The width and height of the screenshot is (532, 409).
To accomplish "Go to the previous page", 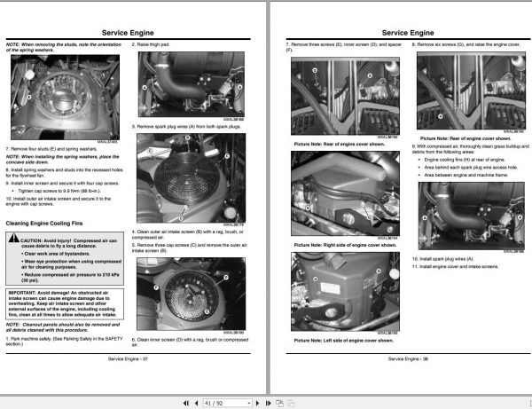I will (x=197, y=403).
